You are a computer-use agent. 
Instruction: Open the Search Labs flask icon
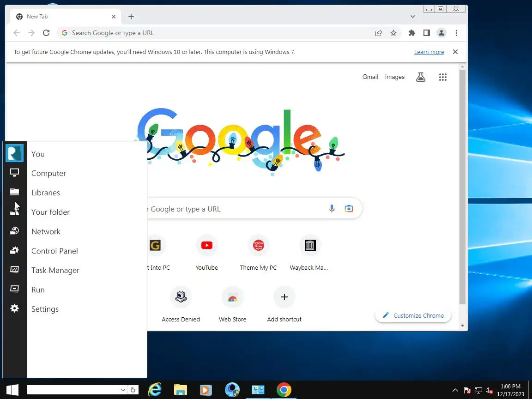[x=421, y=77]
